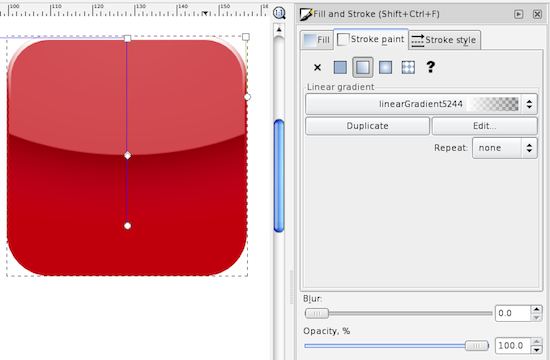Click the Opacity, % label
The height and width of the screenshot is (360, 550).
[327, 331]
